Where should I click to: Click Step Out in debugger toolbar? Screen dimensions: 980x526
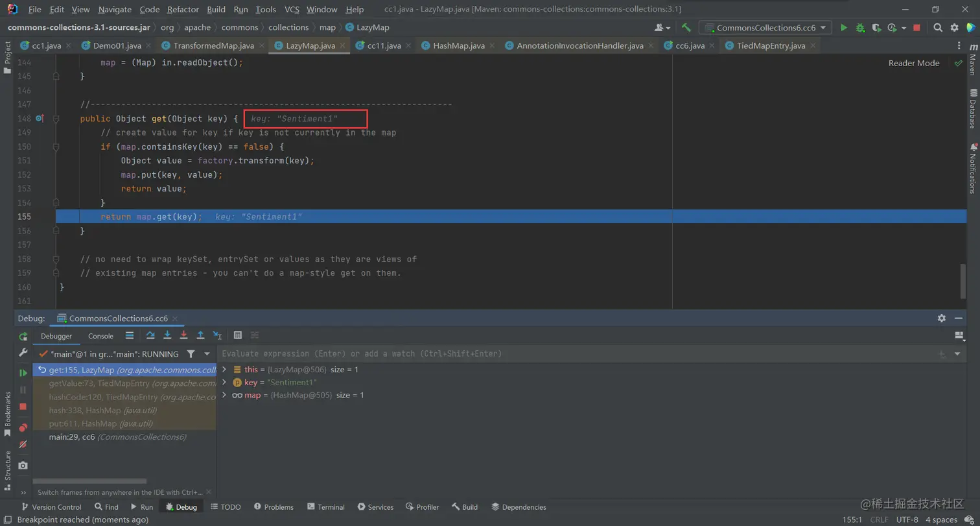point(200,335)
